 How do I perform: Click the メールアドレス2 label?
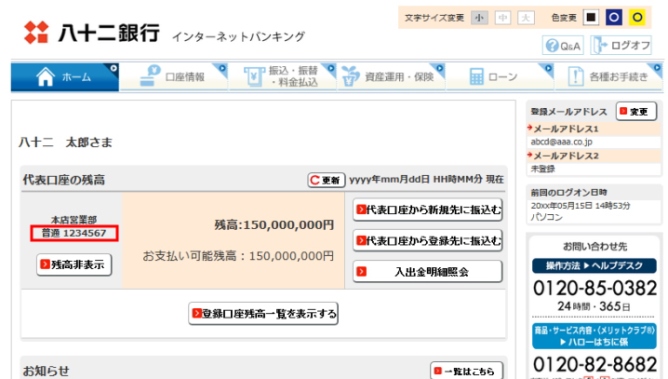click(x=566, y=156)
